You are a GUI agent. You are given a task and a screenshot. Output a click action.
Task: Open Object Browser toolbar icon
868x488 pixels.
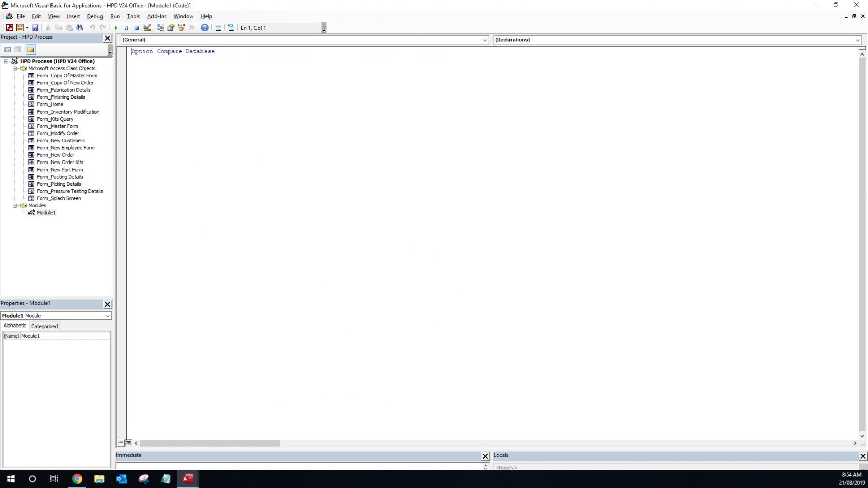[x=181, y=28]
